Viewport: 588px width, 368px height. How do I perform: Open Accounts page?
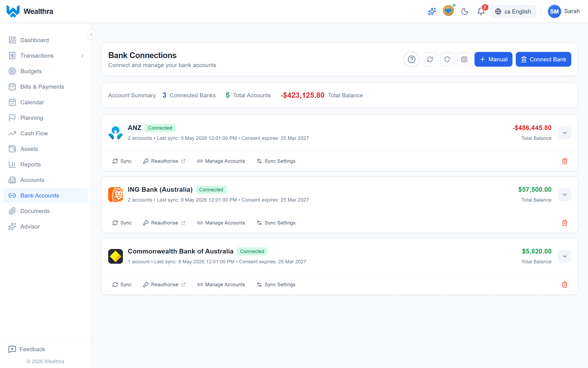(46, 180)
